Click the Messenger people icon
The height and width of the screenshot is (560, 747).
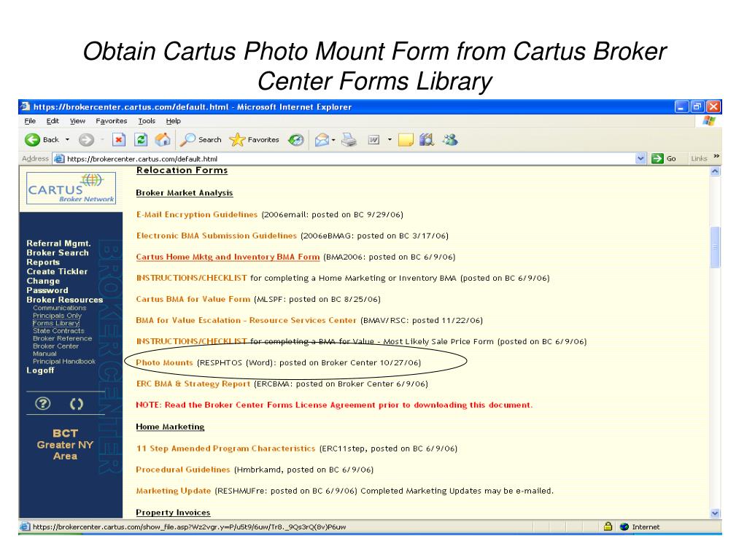[450, 139]
